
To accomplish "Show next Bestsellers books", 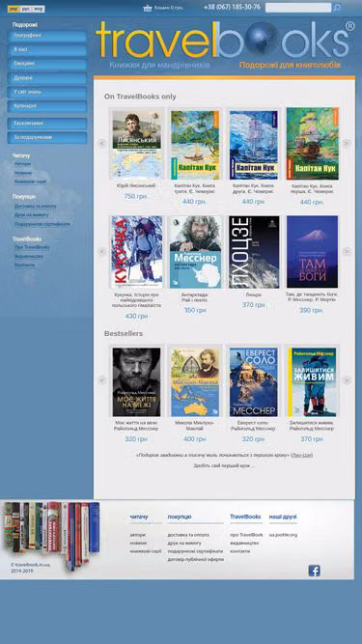I will pyautogui.click(x=347, y=380).
